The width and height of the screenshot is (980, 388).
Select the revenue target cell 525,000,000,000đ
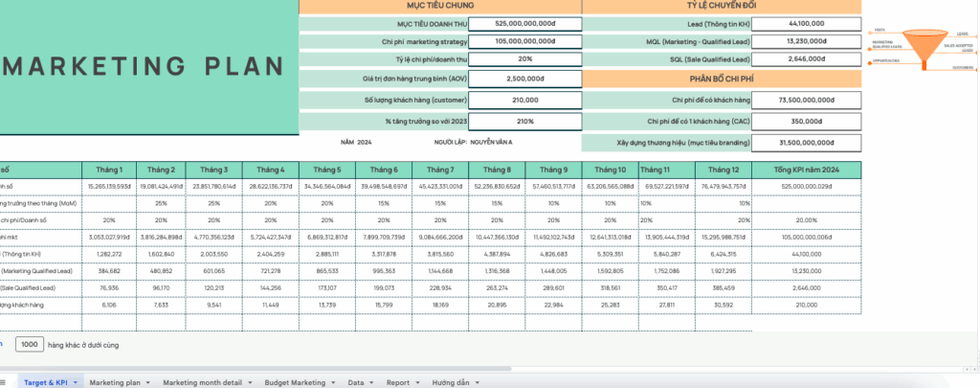click(x=525, y=24)
